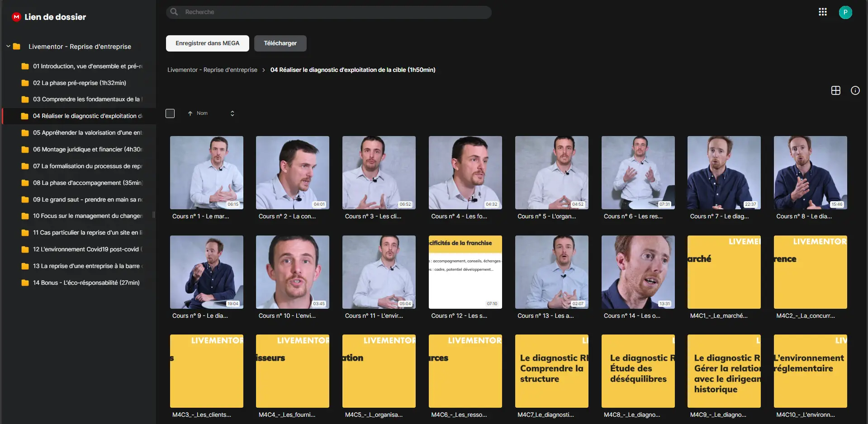
Task: Open M4C2_-_La_concurr... file thumbnail
Action: (811, 272)
